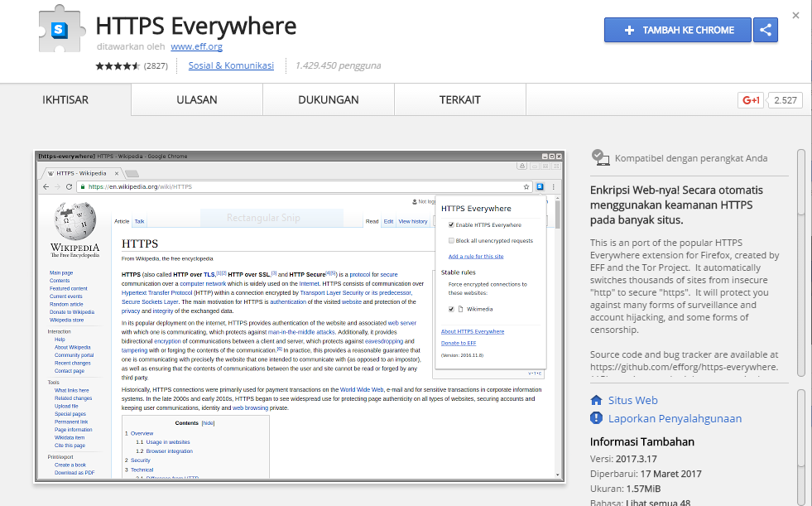Click the HTTPS Everywhere puzzle piece icon

pyautogui.click(x=59, y=31)
